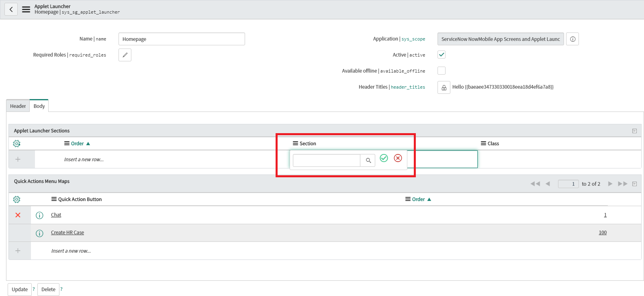Image resolution: width=644 pixels, height=296 pixels.
Task: Add row plus in Quick Actions list
Action: pyautogui.click(x=18, y=251)
